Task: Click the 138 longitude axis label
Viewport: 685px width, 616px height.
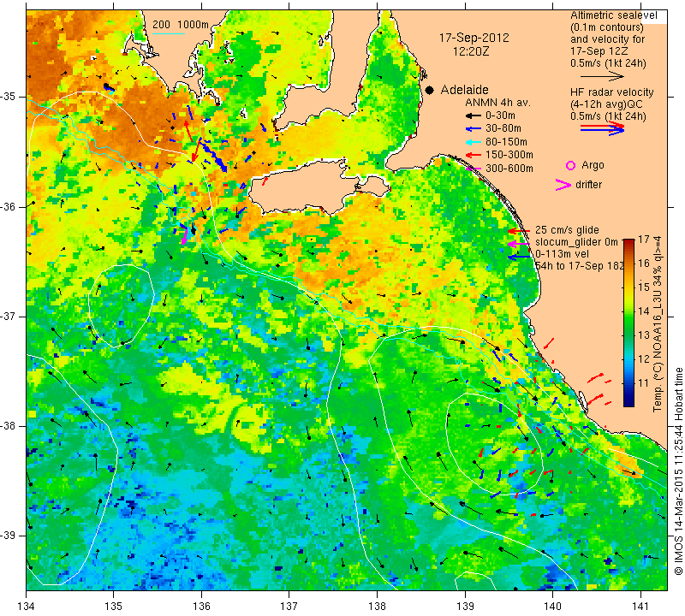Action: [x=377, y=607]
